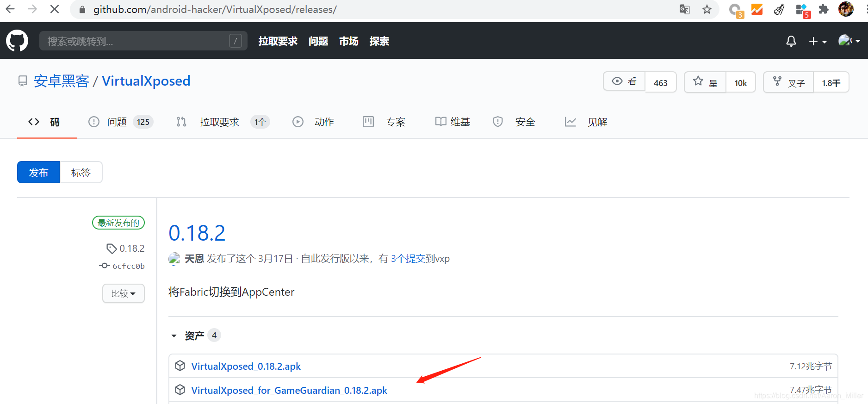868x404 pixels.
Task: Switch to the 动作 actions tab
Action: click(x=313, y=122)
